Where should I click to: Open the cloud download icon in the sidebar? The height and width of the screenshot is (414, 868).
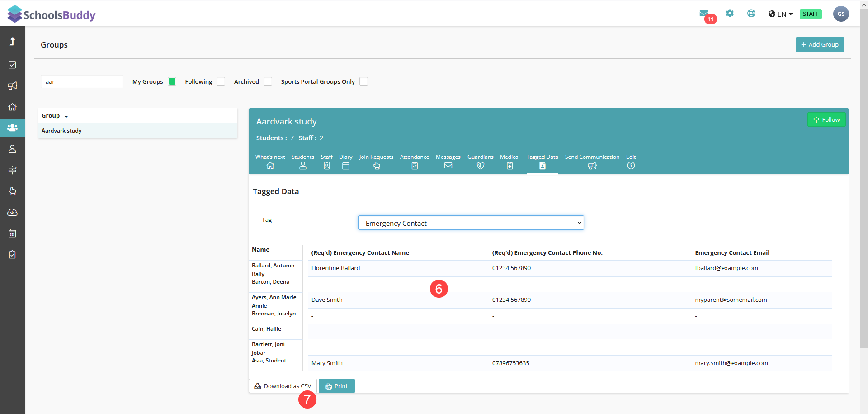click(12, 213)
